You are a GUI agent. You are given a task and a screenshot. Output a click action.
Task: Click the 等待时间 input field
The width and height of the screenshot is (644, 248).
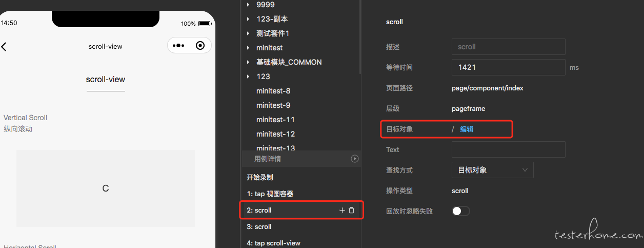(x=509, y=67)
